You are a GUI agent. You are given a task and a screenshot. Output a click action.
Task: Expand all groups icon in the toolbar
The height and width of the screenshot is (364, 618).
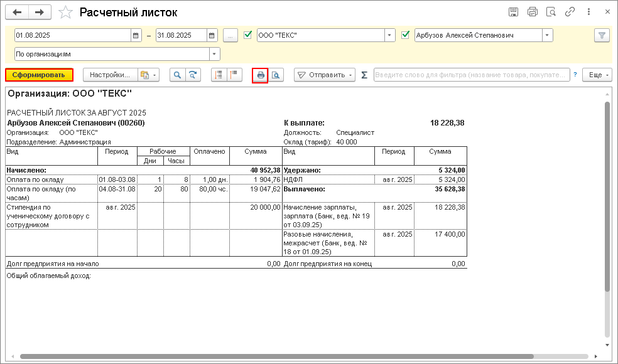(219, 75)
